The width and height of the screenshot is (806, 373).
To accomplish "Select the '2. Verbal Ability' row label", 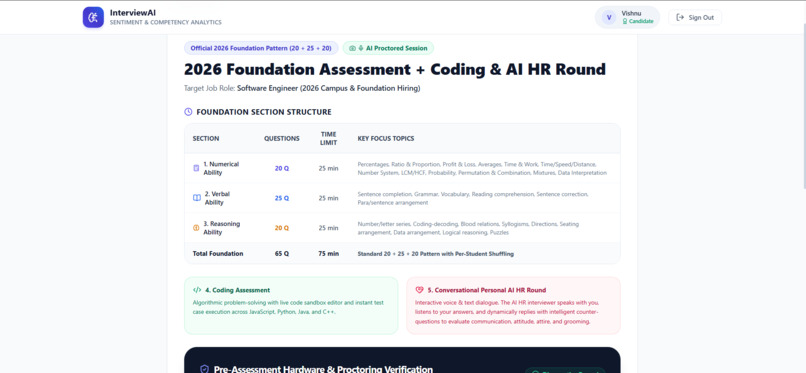I will pyautogui.click(x=216, y=198).
